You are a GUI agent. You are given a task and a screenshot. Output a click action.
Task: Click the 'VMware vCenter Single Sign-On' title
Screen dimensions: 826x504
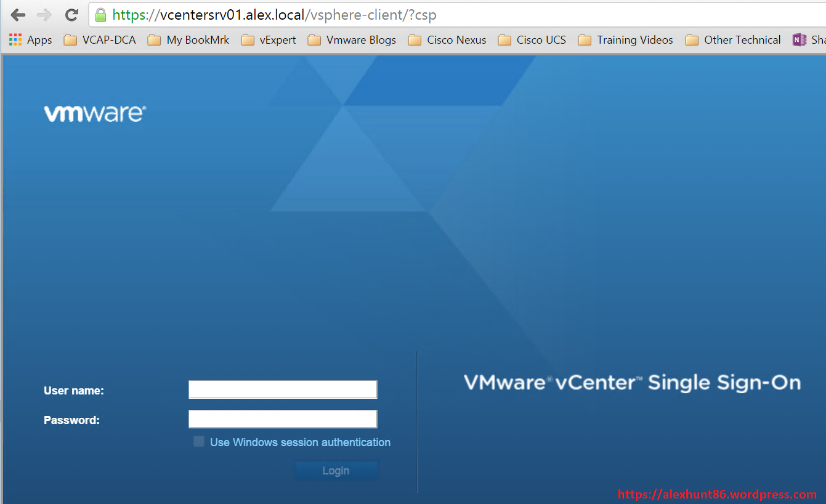coord(632,382)
